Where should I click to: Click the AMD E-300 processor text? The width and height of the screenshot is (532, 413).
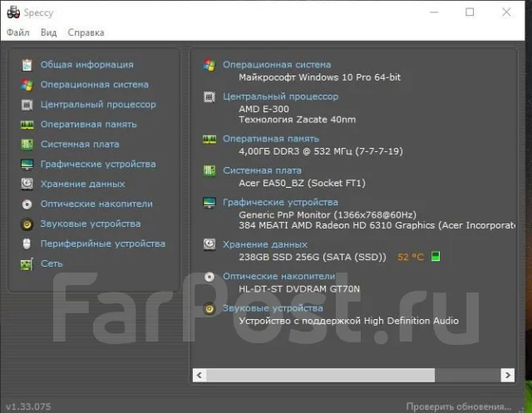(264, 109)
